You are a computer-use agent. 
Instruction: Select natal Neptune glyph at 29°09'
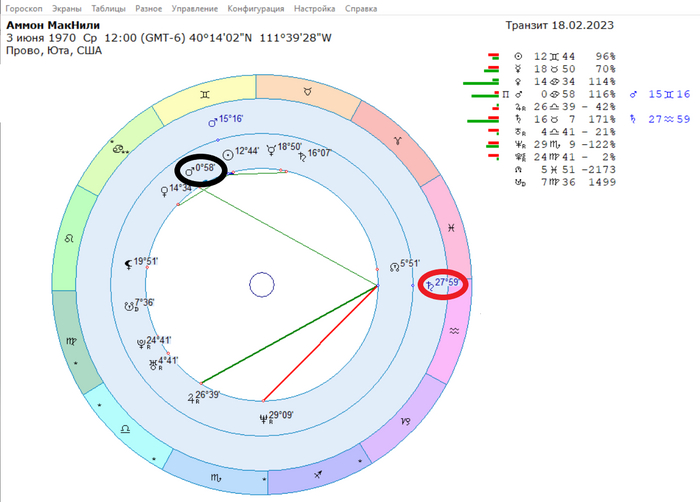(264, 419)
